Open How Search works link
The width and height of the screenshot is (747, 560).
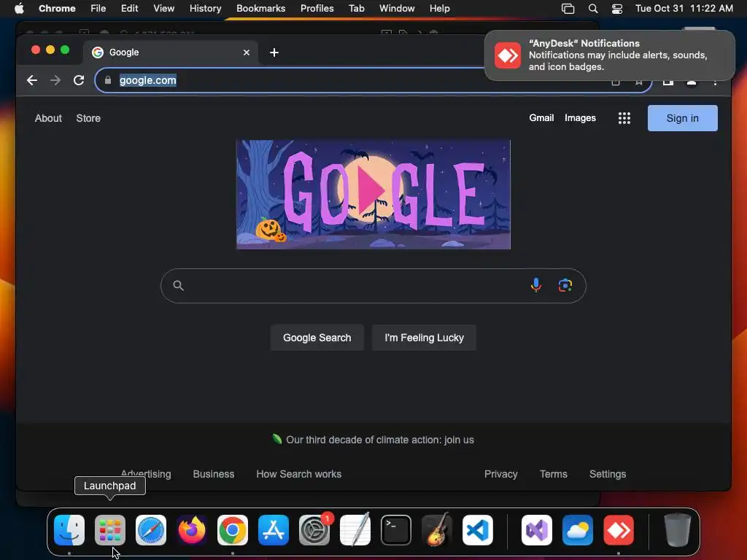[x=298, y=474]
